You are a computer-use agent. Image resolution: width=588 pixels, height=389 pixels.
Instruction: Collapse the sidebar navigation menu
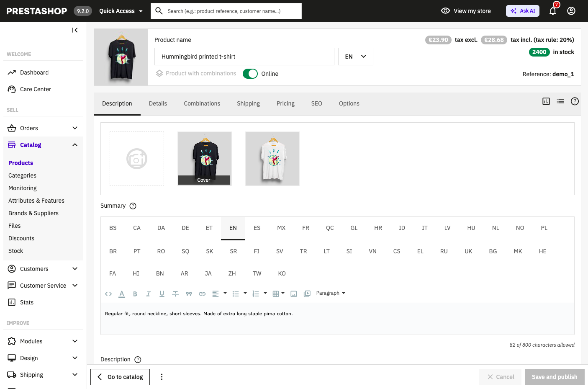pos(75,30)
